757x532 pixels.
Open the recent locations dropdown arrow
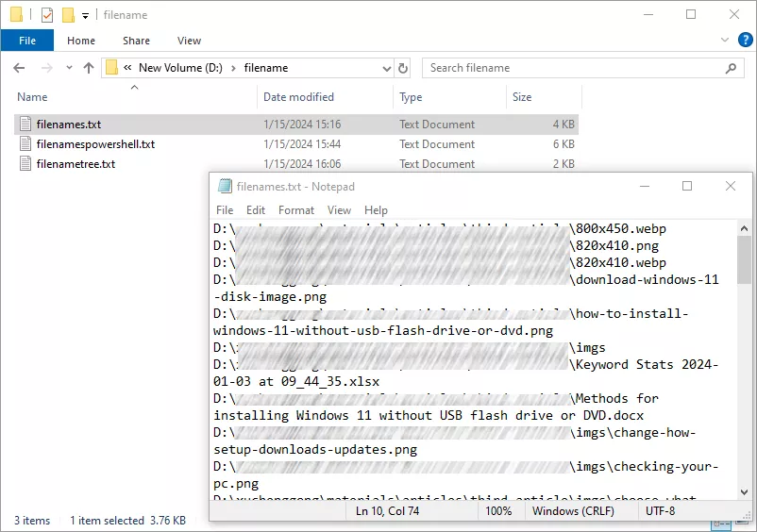[69, 68]
